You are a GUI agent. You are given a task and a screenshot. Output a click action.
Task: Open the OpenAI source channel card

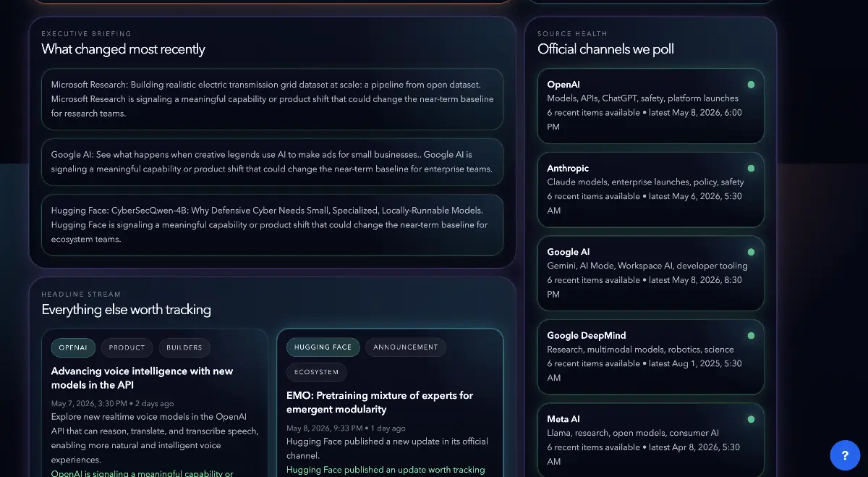[x=651, y=106]
